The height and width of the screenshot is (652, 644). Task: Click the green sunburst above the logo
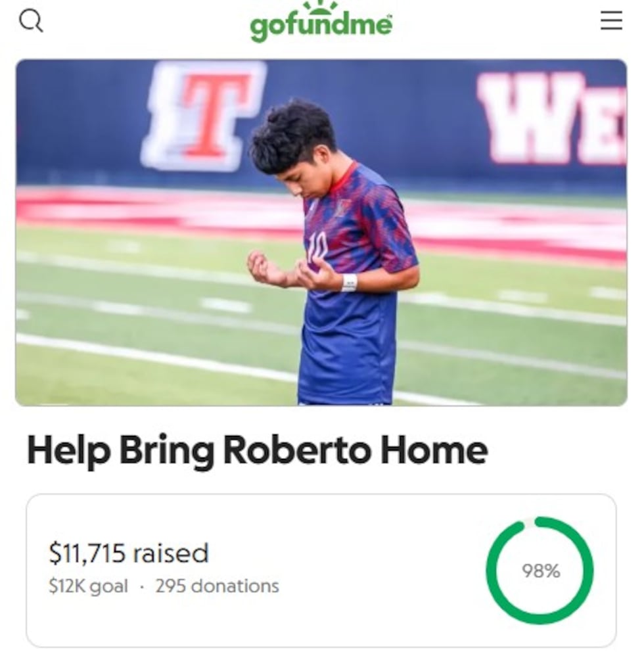click(x=321, y=7)
